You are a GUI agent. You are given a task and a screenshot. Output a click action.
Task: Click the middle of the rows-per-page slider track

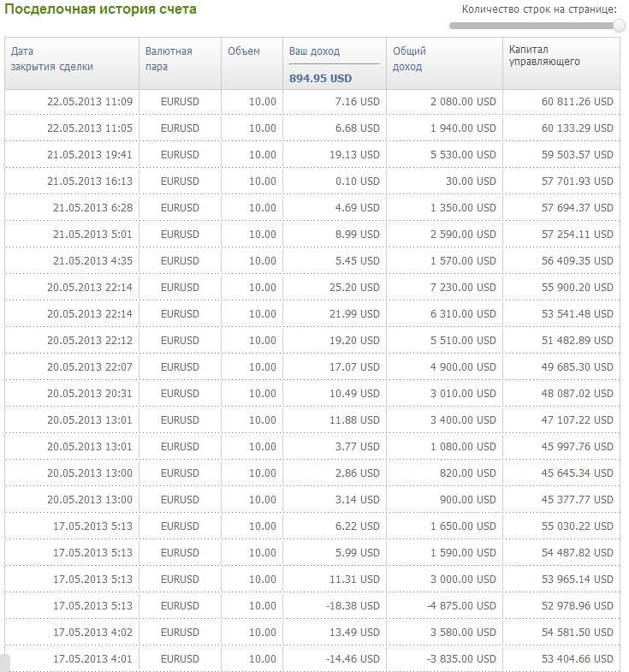[x=535, y=26]
